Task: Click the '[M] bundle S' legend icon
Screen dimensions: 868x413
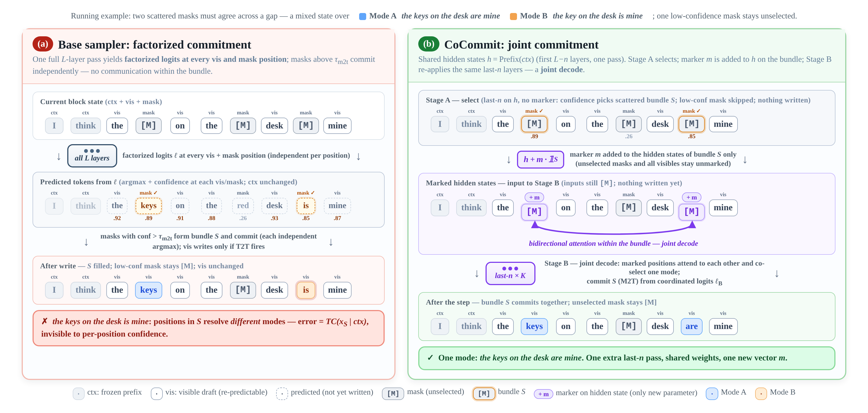Action: click(484, 393)
